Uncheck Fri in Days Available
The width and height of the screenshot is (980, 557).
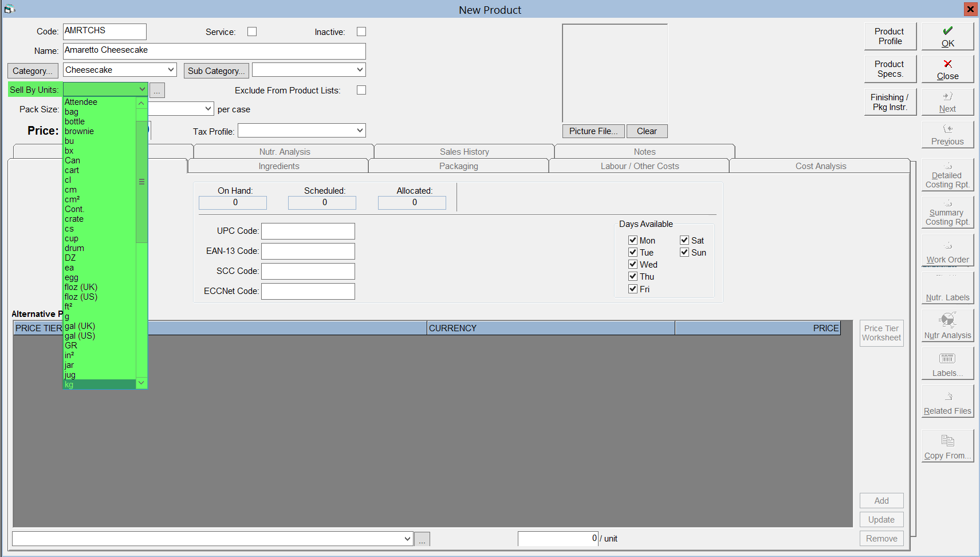(633, 289)
